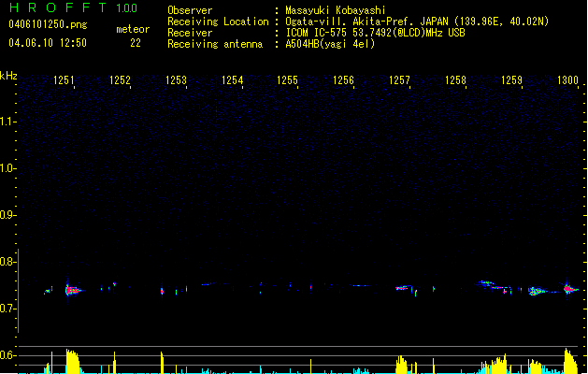Click the antenna value A504HB(yagi 4el)
Viewport: 588px width, 374px height.
coord(330,44)
